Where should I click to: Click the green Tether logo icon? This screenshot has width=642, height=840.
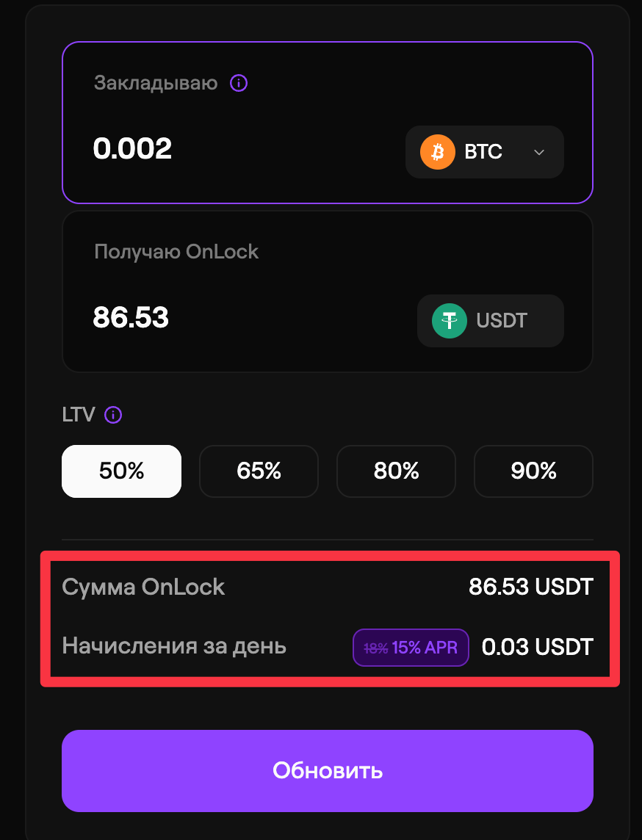[450, 321]
